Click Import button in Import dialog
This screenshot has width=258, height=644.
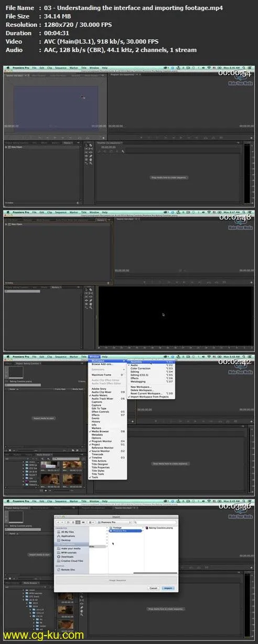pos(168,588)
